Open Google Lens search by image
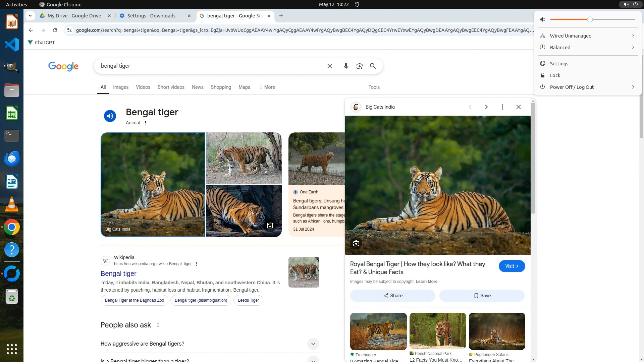 (359, 66)
